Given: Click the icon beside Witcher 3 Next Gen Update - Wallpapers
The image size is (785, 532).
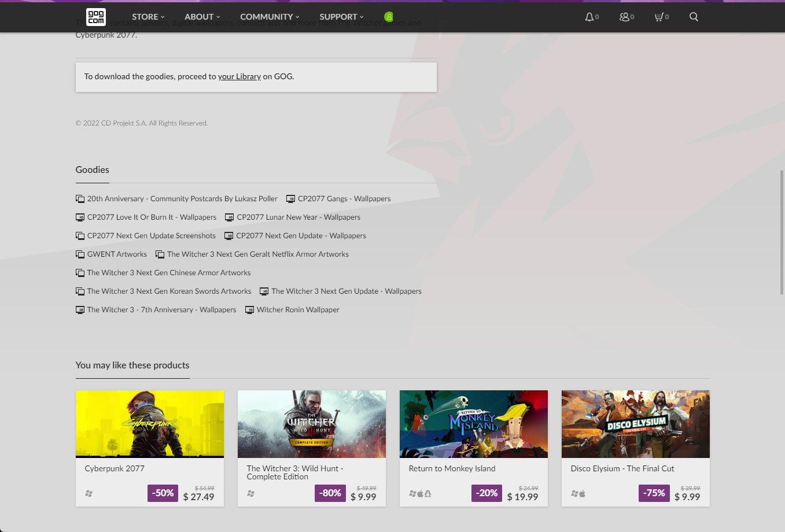Looking at the screenshot, I should [x=264, y=291].
